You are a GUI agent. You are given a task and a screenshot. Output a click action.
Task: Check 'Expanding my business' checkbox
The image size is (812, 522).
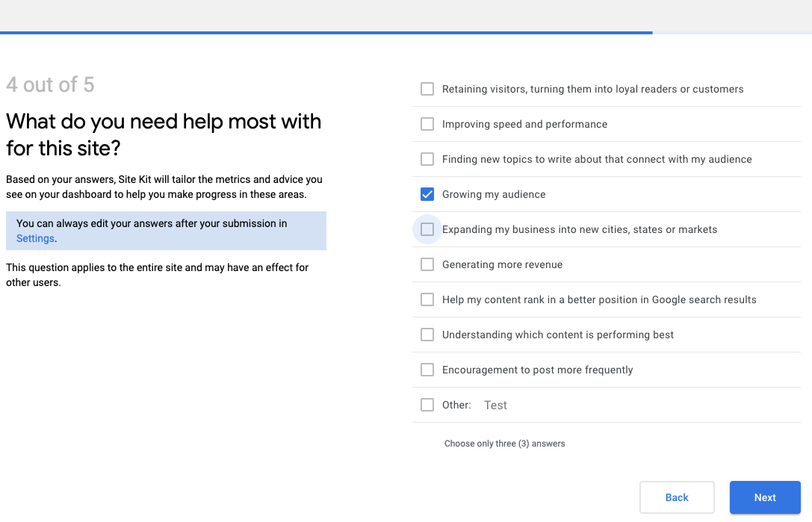tap(427, 229)
